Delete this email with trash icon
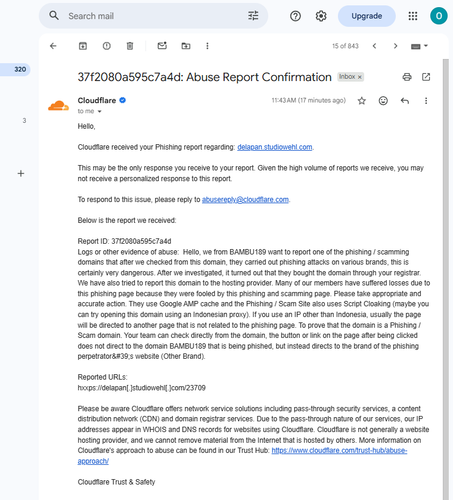This screenshot has height=500, width=453. [130, 46]
